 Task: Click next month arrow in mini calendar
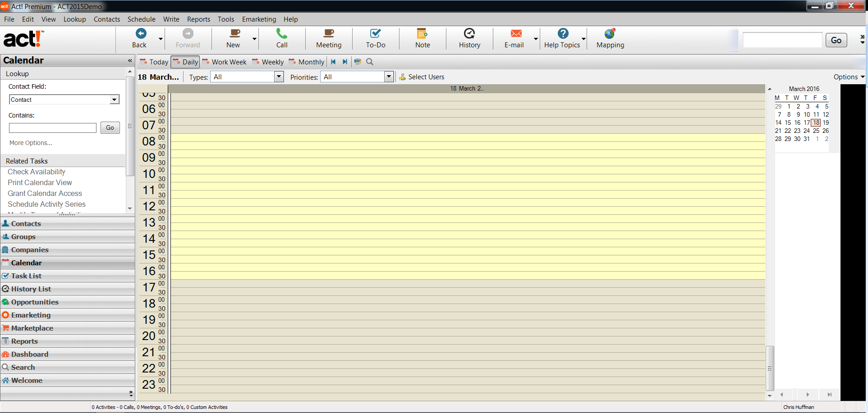(x=808, y=395)
